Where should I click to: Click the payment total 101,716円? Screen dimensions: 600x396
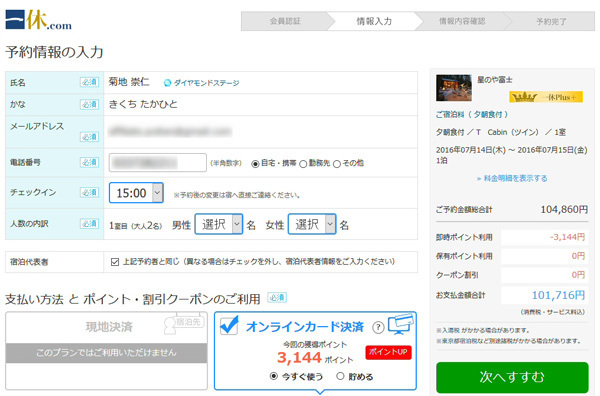558,295
